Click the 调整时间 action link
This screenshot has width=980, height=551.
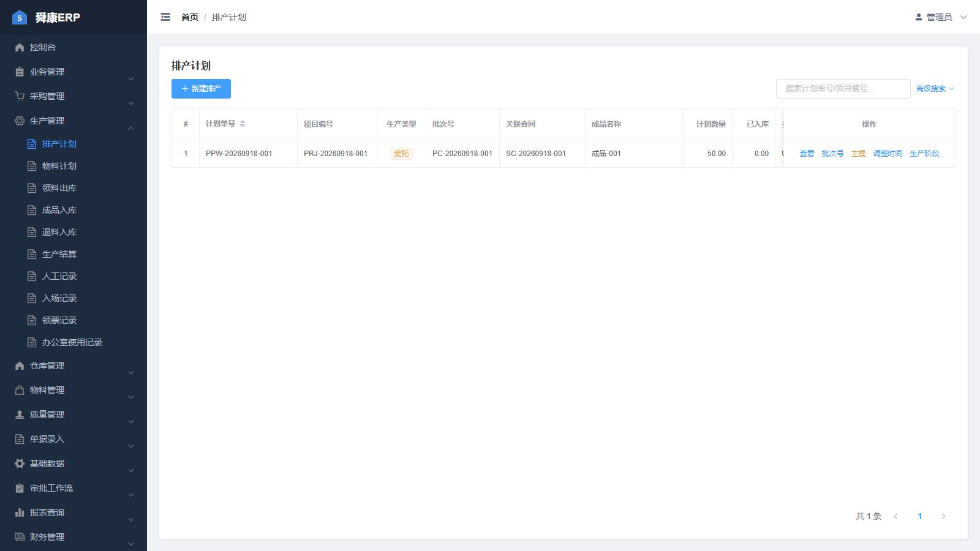(x=888, y=154)
